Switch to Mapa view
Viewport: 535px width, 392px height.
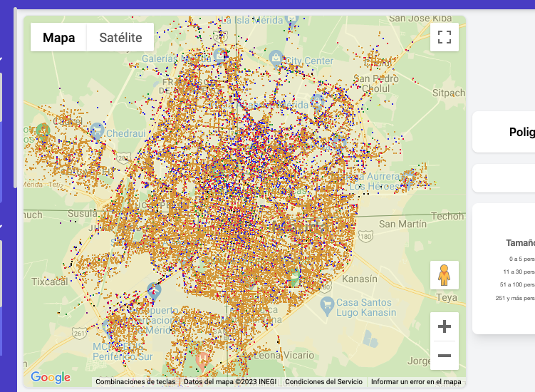point(58,38)
